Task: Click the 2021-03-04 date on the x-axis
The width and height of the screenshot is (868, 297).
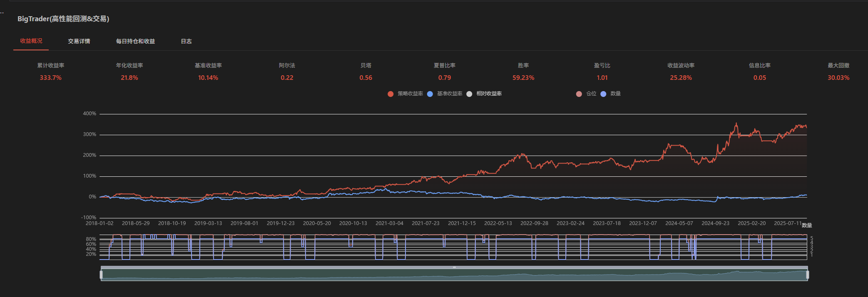Action: pos(389,223)
